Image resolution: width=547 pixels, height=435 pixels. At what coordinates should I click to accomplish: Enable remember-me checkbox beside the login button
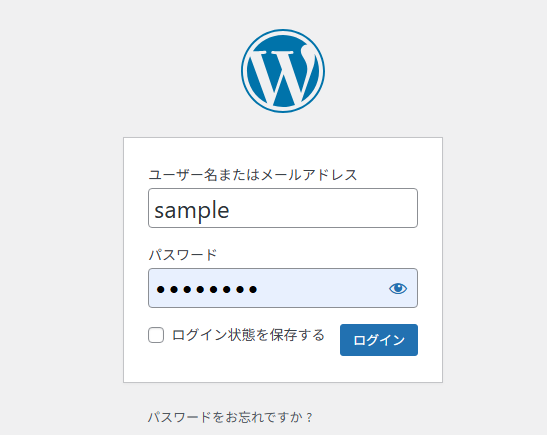pyautogui.click(x=156, y=335)
